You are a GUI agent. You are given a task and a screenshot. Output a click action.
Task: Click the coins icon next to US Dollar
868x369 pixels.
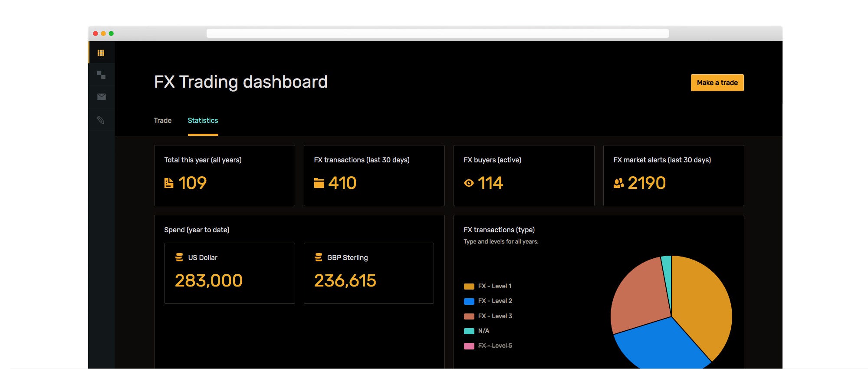click(179, 257)
